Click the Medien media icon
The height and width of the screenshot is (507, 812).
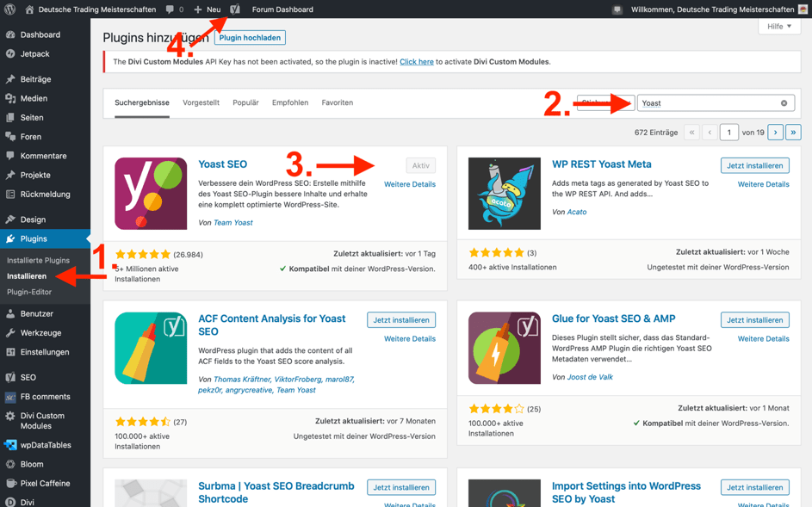pos(10,98)
